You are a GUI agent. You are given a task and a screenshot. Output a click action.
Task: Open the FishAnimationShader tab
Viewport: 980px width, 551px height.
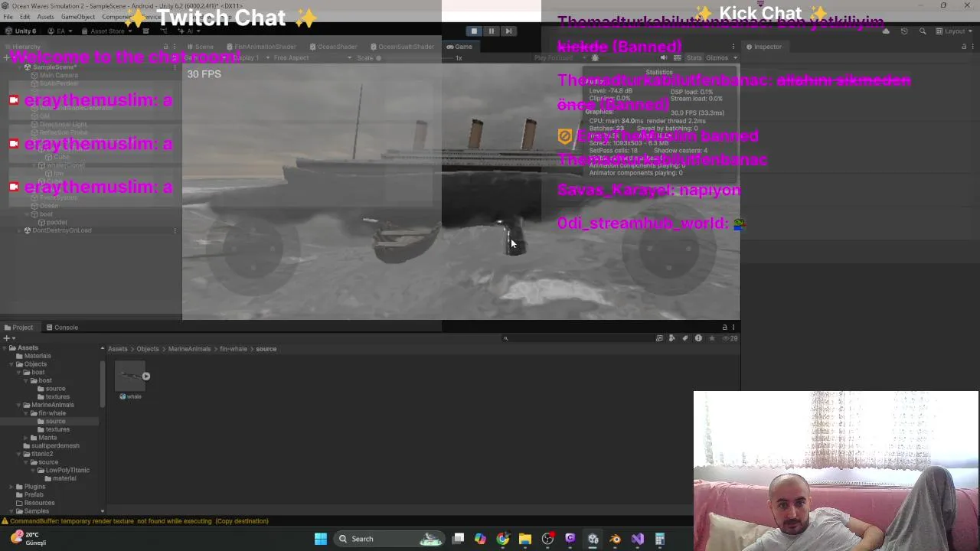tap(260, 47)
